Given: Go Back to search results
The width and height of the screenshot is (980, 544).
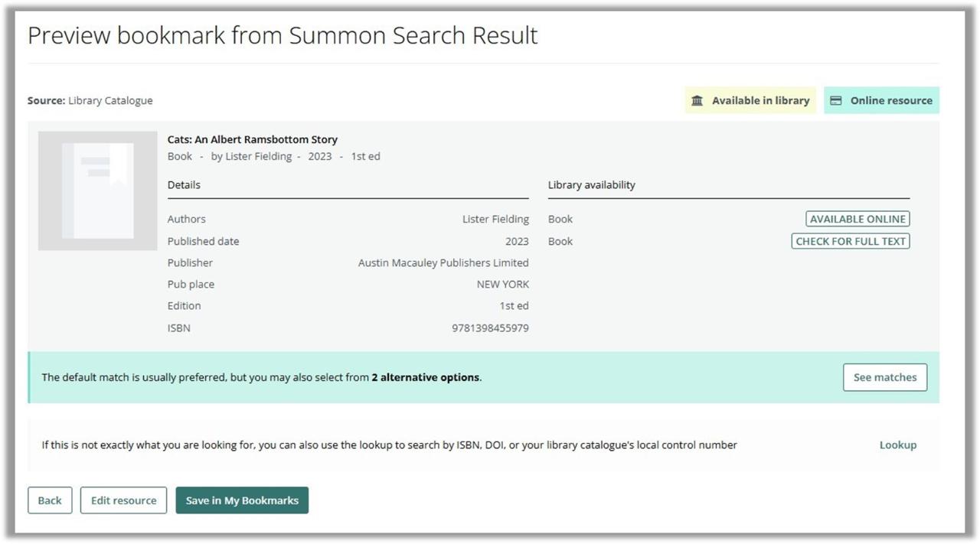Looking at the screenshot, I should pyautogui.click(x=49, y=500).
